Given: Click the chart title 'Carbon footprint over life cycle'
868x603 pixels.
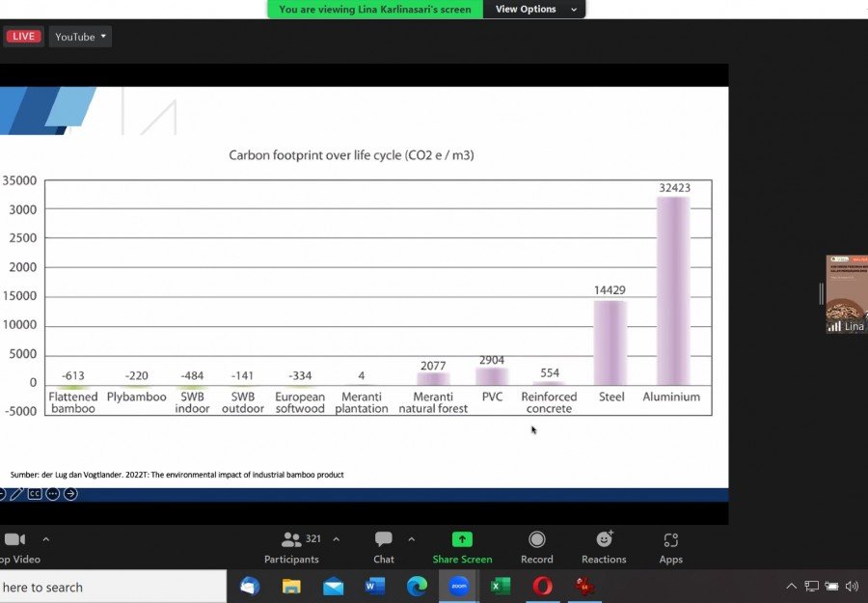Looking at the screenshot, I should pyautogui.click(x=351, y=155).
